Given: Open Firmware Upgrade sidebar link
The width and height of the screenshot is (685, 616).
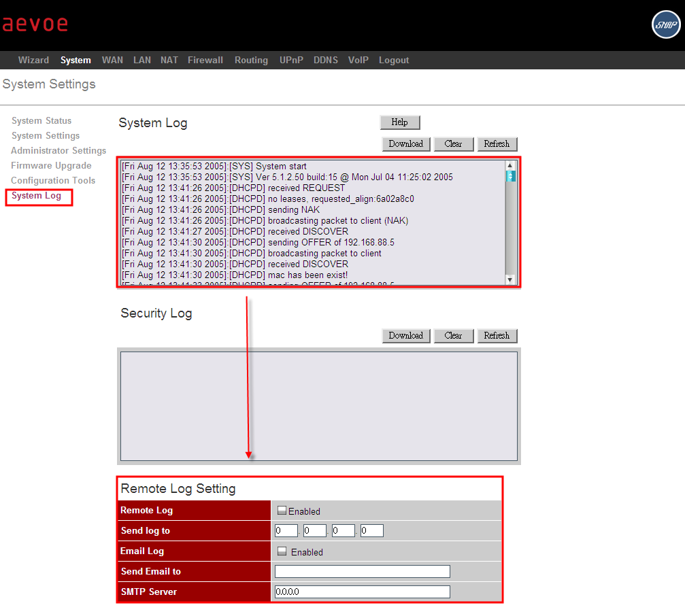Looking at the screenshot, I should click(51, 165).
